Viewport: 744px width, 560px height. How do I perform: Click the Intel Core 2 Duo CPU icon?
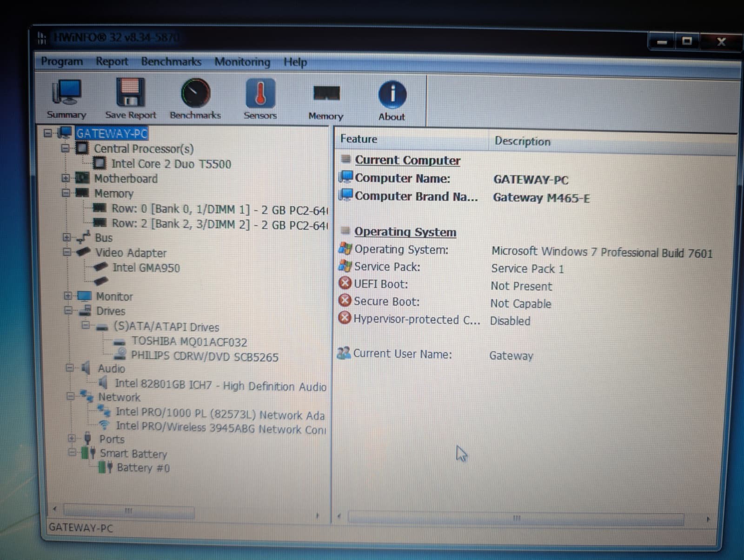[x=99, y=163]
